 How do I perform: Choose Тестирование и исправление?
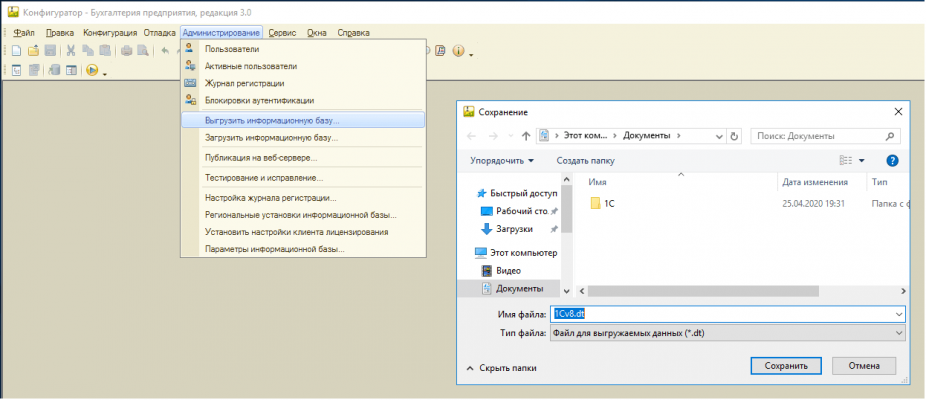point(303,178)
